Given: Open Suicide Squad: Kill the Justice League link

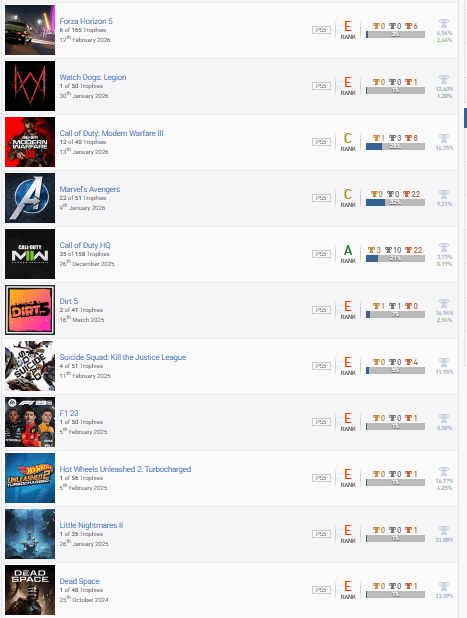Looking at the screenshot, I should pos(123,357).
